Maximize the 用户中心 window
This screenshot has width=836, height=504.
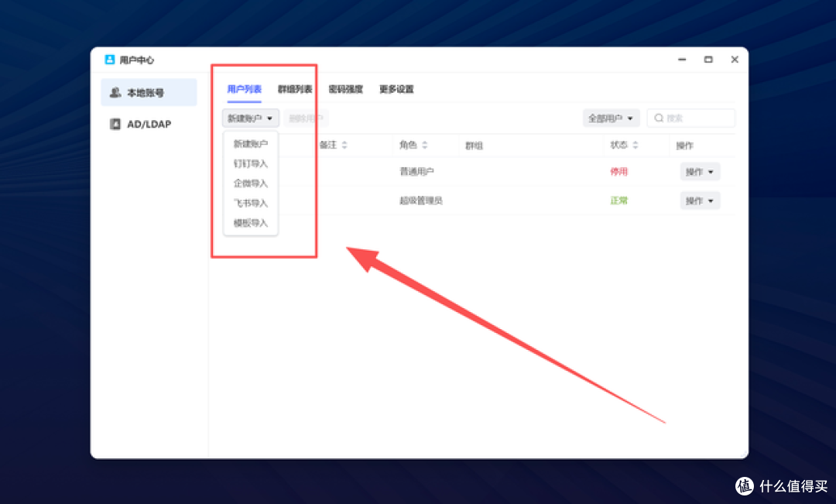click(x=708, y=60)
